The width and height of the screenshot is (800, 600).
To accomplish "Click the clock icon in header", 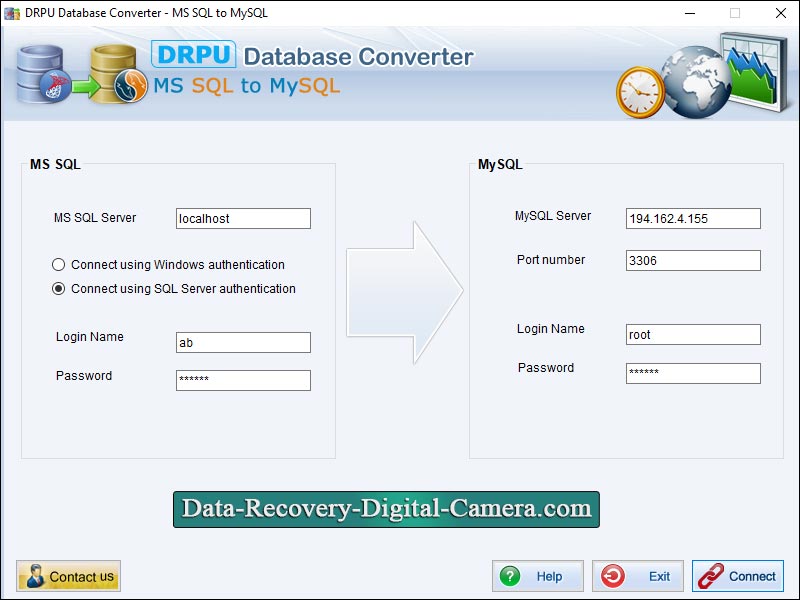I will click(x=640, y=91).
